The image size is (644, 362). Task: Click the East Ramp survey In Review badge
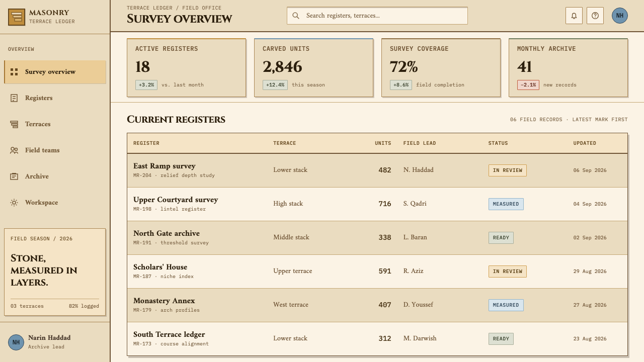pyautogui.click(x=507, y=170)
